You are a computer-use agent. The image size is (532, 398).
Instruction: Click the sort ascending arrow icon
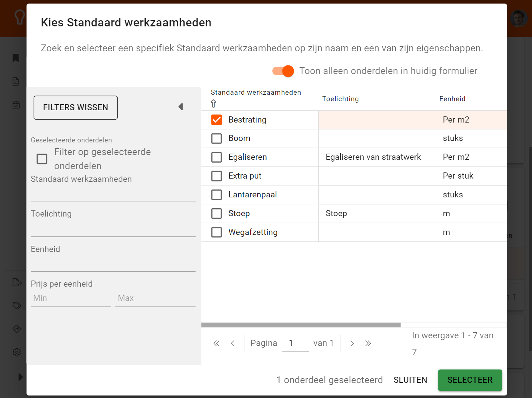[x=213, y=104]
